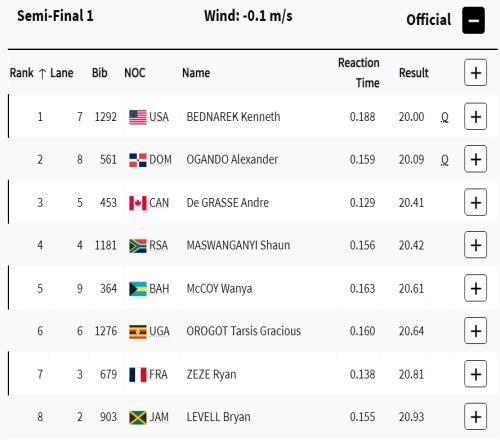The width and height of the screenshot is (500, 440).
Task: Expand De GRASSE Andre row details
Action: 476,202
